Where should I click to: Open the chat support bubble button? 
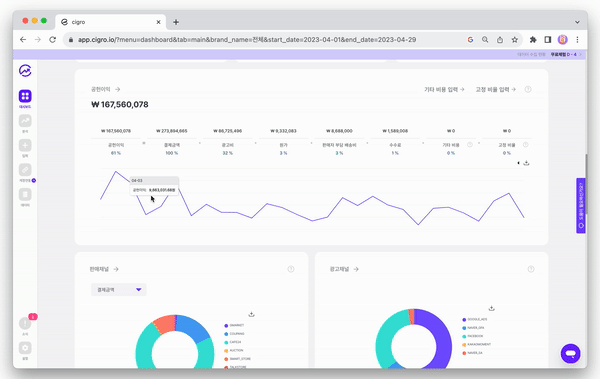[571, 353]
